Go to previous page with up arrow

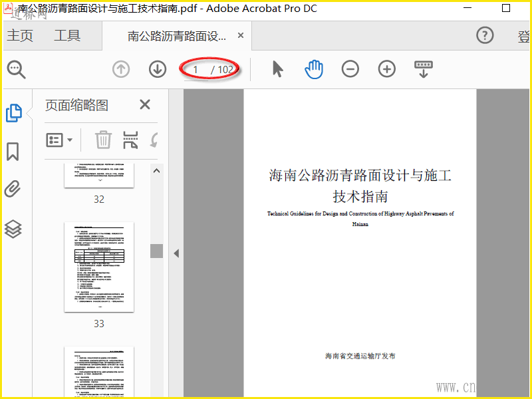pyautogui.click(x=121, y=69)
